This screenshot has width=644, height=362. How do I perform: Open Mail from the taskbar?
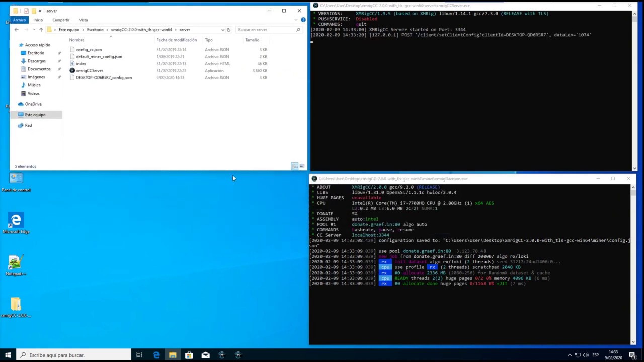205,355
